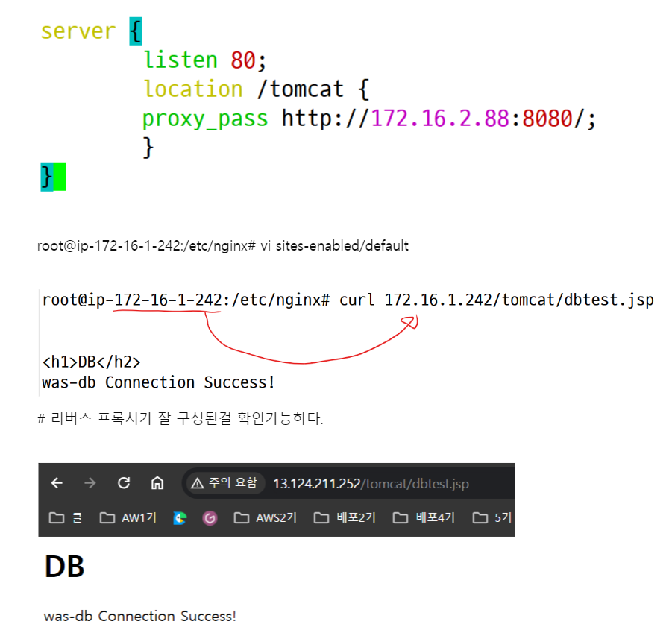Click browser page text 'was-db Connection Success!'
Screen dimensions: 672x630
click(139, 616)
